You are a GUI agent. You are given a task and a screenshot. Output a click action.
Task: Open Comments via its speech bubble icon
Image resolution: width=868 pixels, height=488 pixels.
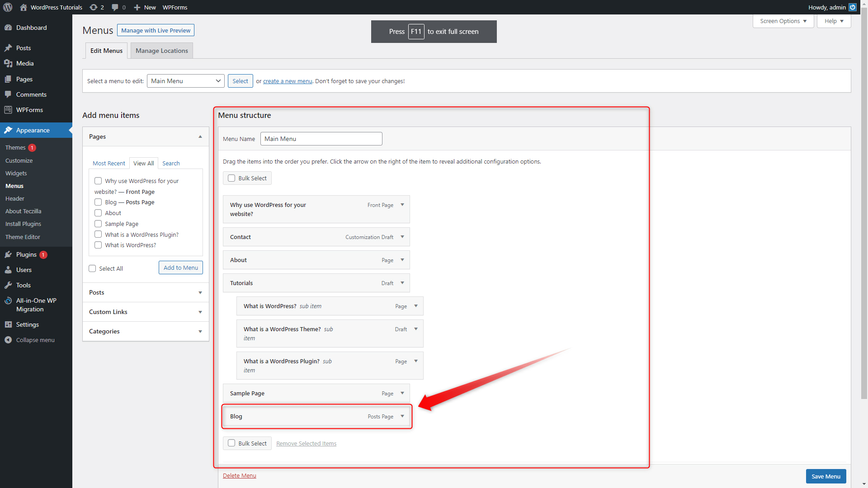click(8, 94)
